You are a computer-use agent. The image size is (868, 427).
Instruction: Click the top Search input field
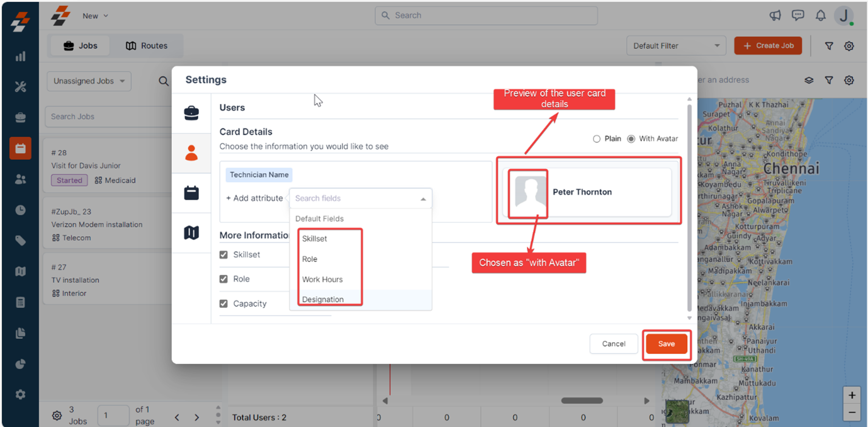click(486, 16)
